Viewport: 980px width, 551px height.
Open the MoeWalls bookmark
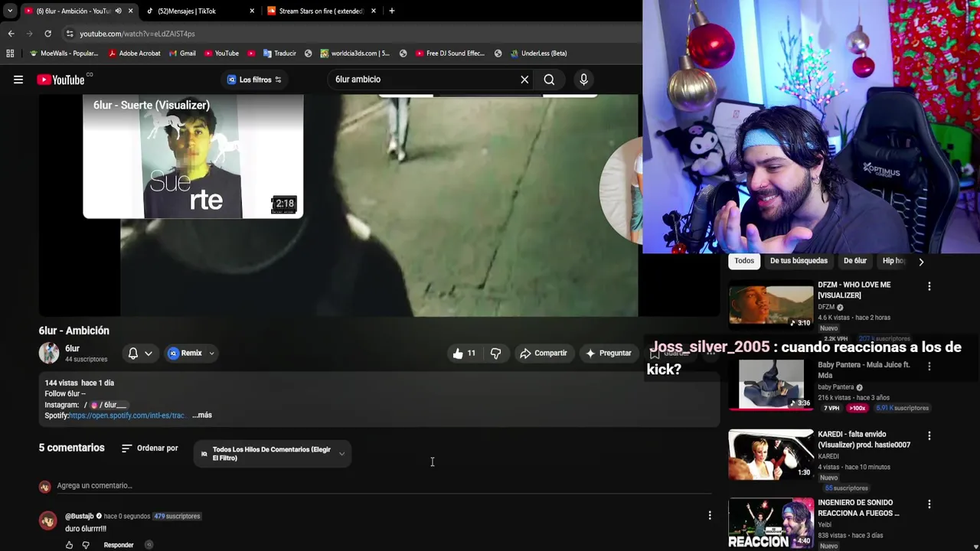(64, 54)
